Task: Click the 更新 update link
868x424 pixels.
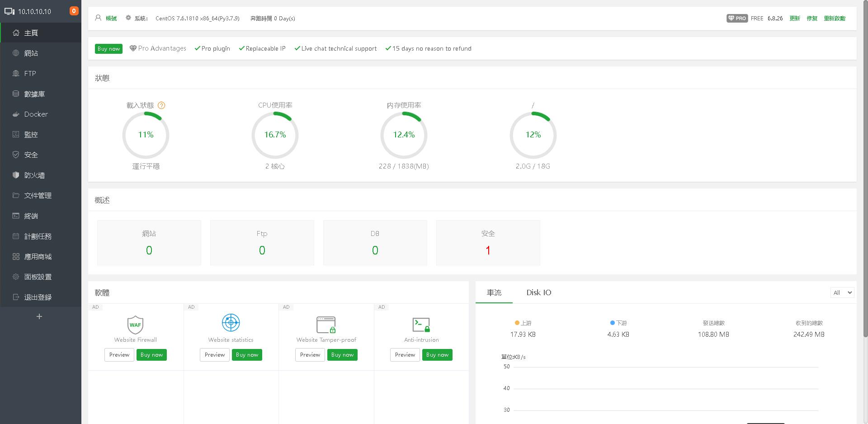Action: click(x=795, y=19)
